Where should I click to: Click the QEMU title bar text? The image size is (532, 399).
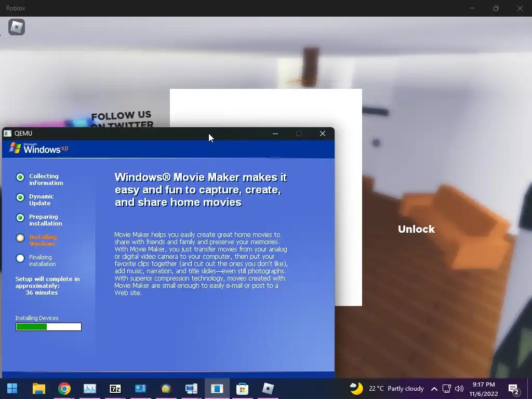pyautogui.click(x=23, y=134)
